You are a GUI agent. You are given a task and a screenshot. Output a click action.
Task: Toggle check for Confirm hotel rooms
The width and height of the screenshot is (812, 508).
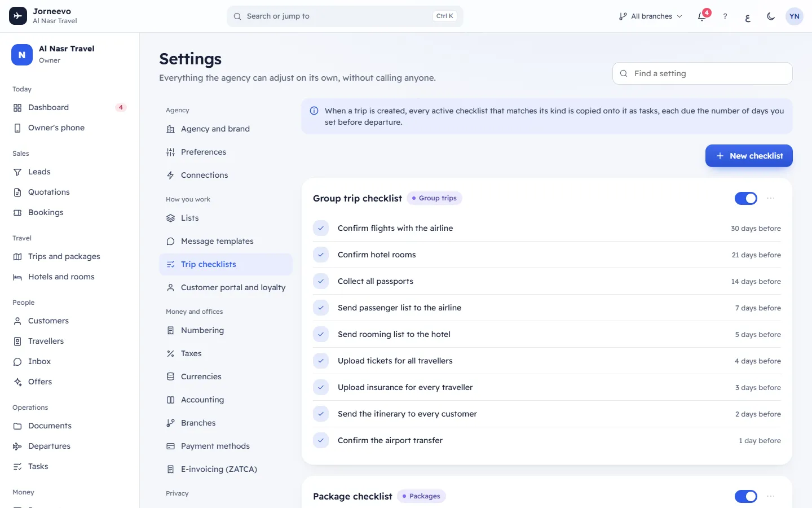pos(321,255)
